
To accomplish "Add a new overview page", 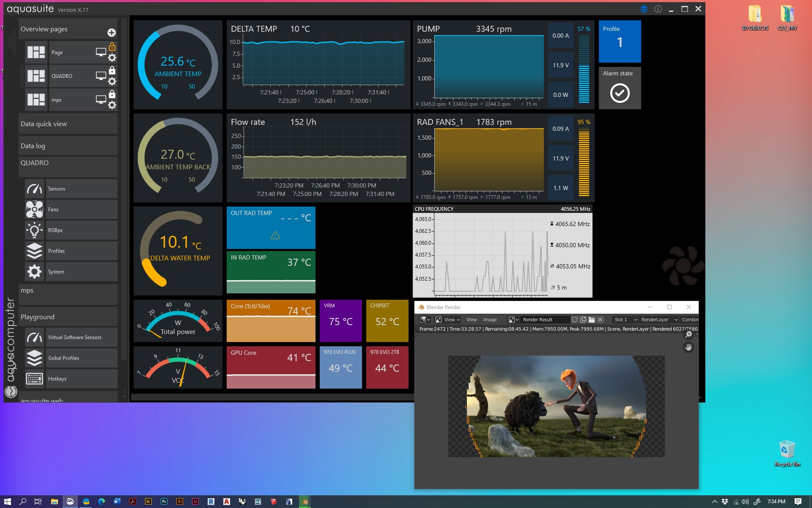I will (112, 33).
